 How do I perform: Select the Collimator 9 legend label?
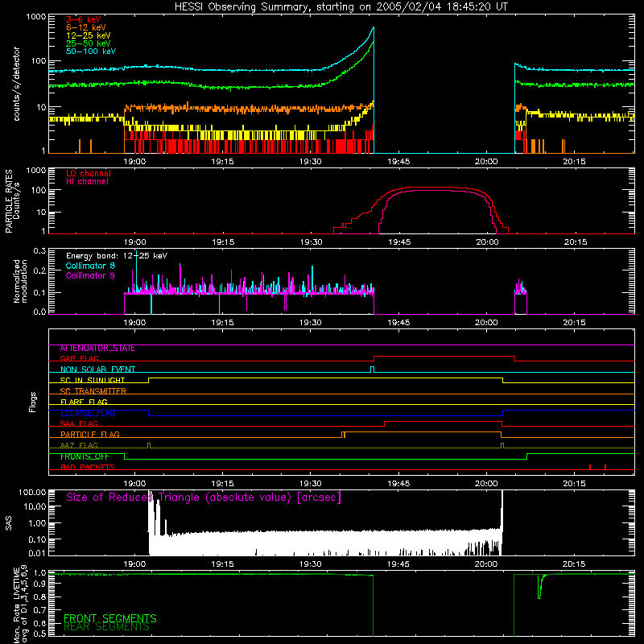point(90,275)
